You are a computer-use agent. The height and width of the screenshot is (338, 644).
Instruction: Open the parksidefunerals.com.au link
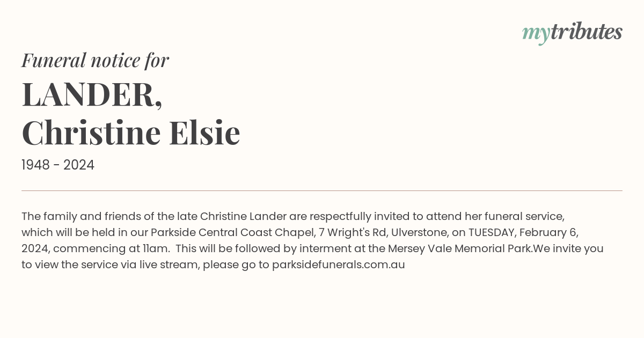pos(338,264)
